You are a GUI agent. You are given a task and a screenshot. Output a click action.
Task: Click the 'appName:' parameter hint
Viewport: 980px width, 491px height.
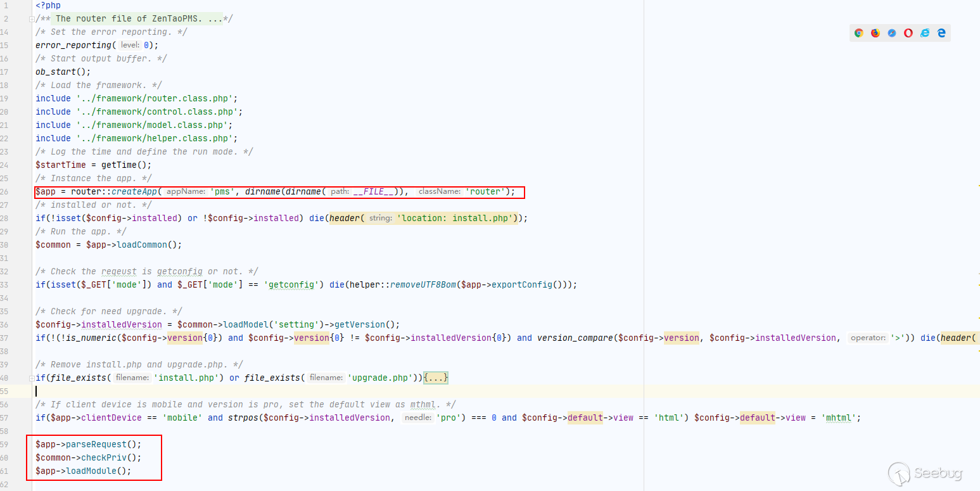pyautogui.click(x=186, y=191)
